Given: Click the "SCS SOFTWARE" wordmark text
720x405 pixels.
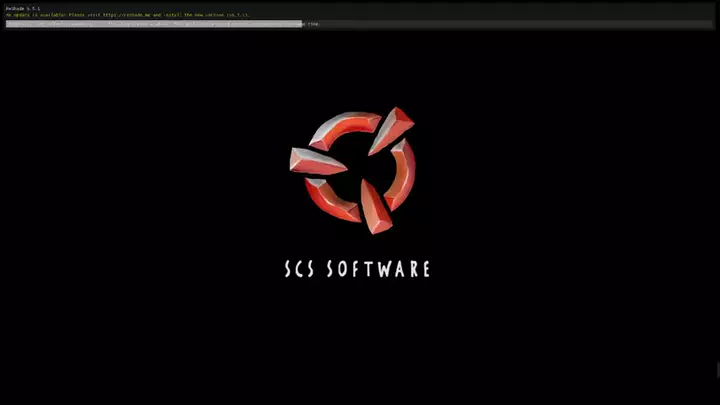Looking at the screenshot, I should pos(357,269).
